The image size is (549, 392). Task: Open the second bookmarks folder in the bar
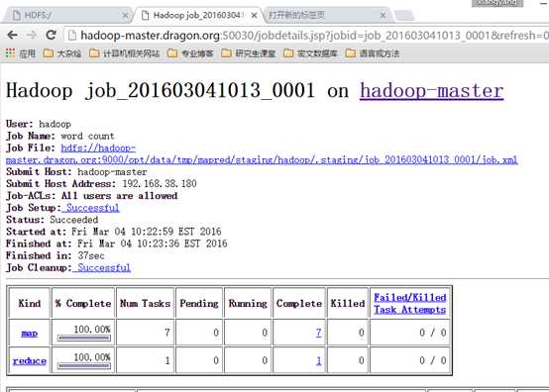[124, 53]
